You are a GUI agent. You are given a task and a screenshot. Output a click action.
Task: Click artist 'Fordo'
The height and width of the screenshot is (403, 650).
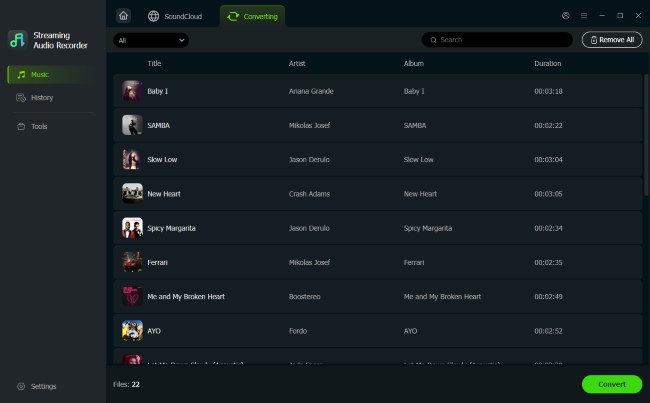tap(298, 331)
